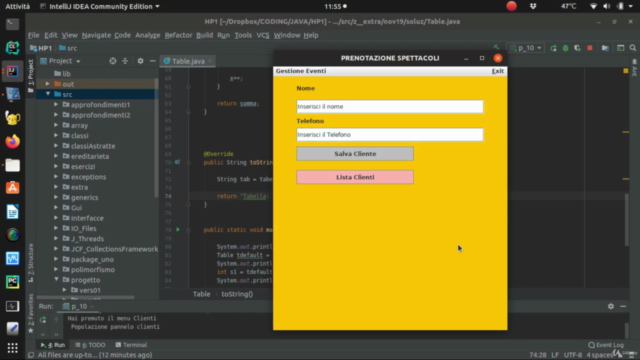The height and width of the screenshot is (360, 640).
Task: Open the terminal icon at dock top
Action: point(12,24)
